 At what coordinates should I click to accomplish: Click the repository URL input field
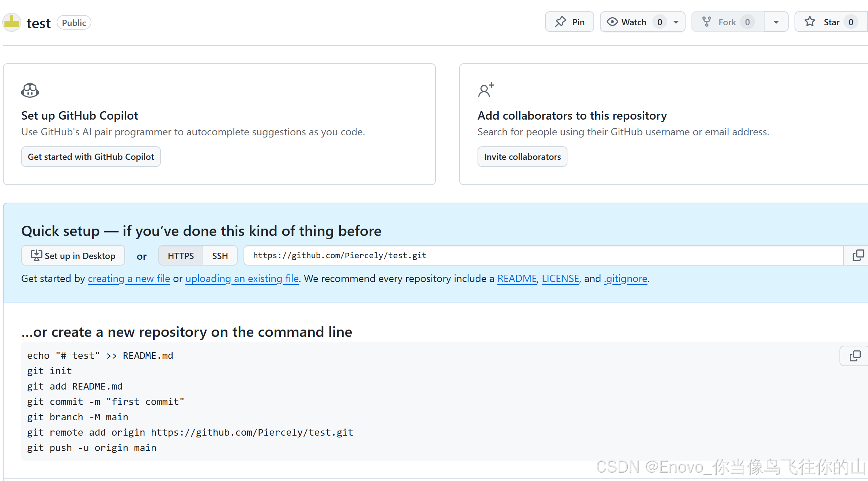pyautogui.click(x=543, y=255)
